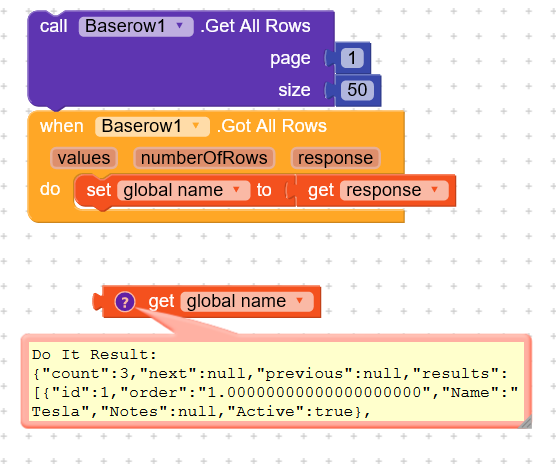Click the page number field containing 1
The width and height of the screenshot is (556, 464).
coord(352,58)
